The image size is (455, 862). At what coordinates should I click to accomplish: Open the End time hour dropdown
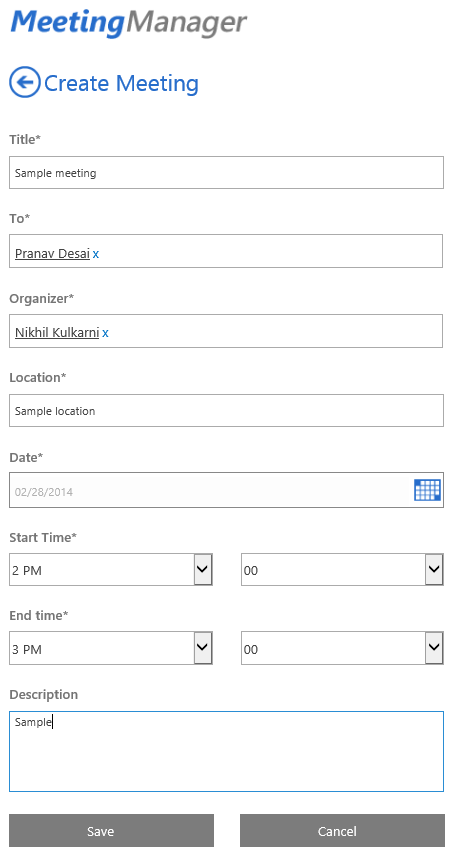pyautogui.click(x=111, y=648)
